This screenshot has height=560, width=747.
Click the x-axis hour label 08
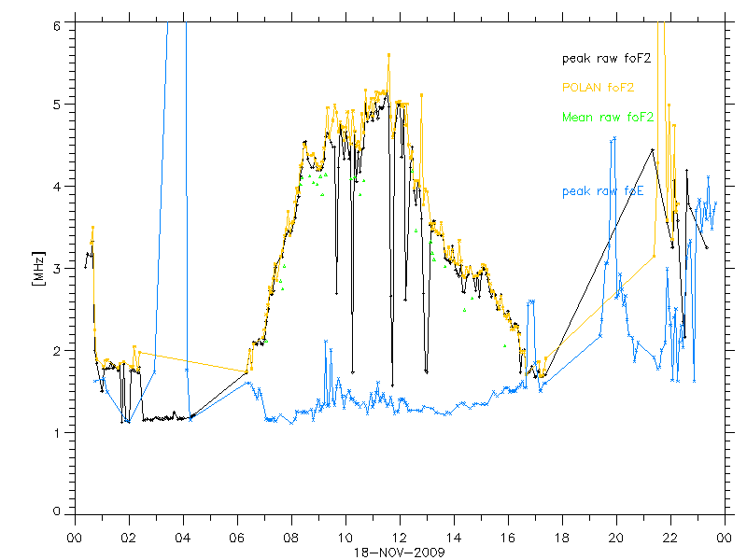click(x=291, y=539)
